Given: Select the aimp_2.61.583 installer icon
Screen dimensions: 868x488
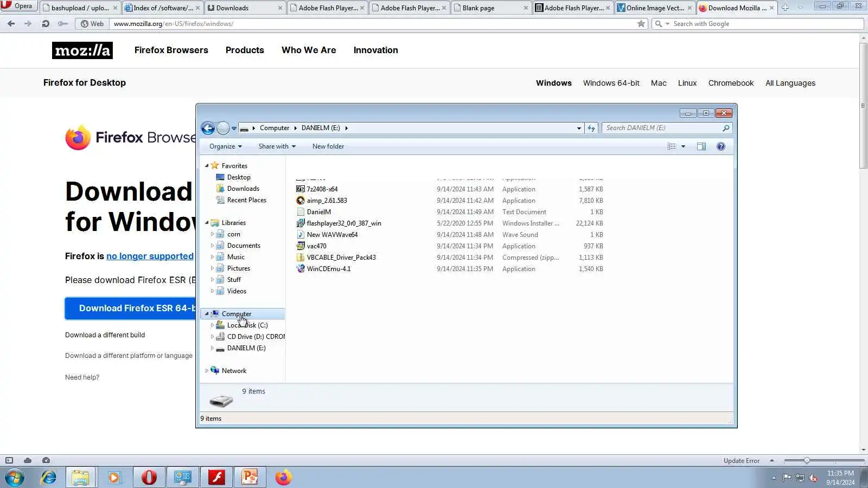Looking at the screenshot, I should (x=301, y=201).
